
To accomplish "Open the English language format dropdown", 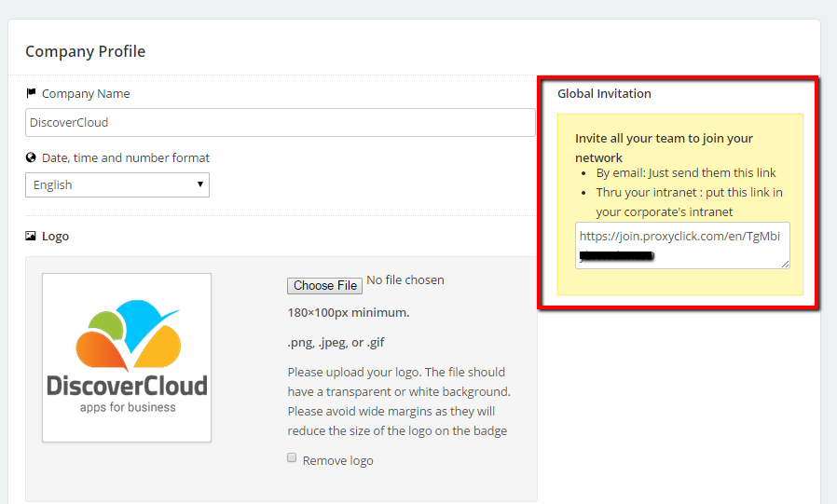I will 117,184.
